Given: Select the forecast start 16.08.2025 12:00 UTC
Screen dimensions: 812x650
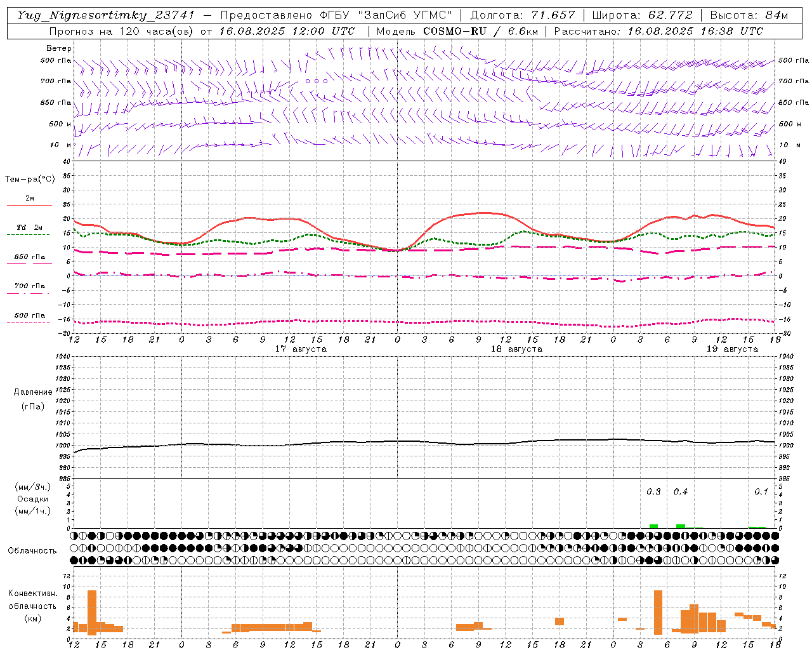Looking at the screenshot, I should pyautogui.click(x=287, y=31).
